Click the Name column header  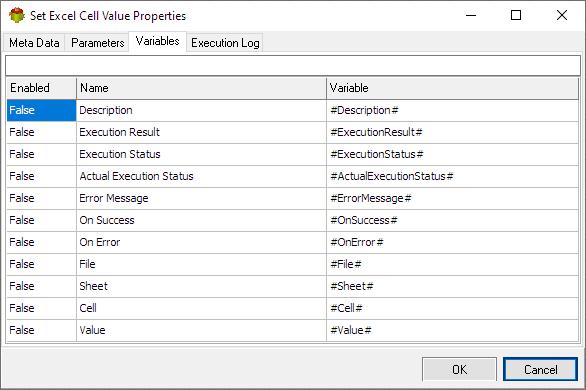(201, 88)
